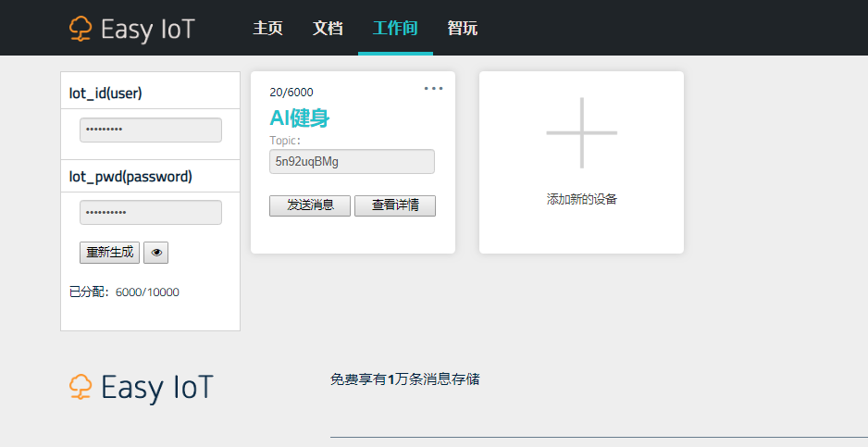Click the 添加新的设备 label
The width and height of the screenshot is (868, 447).
point(582,199)
